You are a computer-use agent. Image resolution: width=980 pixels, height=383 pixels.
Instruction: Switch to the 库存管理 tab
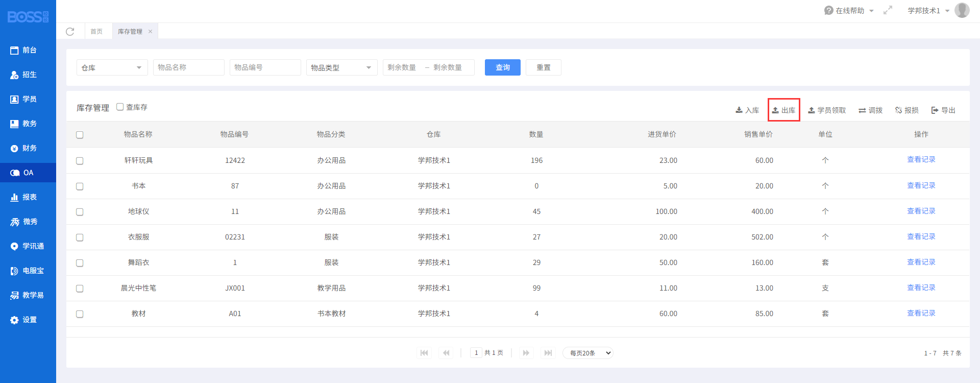(130, 32)
